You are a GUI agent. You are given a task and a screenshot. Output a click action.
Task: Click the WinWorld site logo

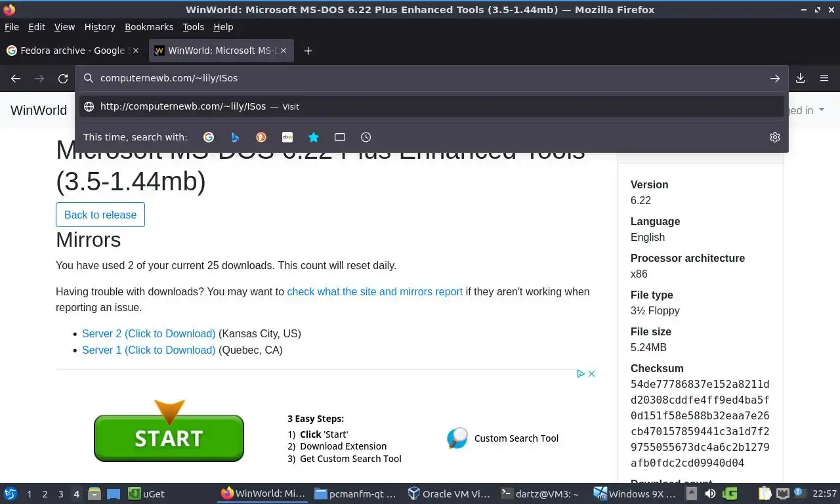[39, 110]
